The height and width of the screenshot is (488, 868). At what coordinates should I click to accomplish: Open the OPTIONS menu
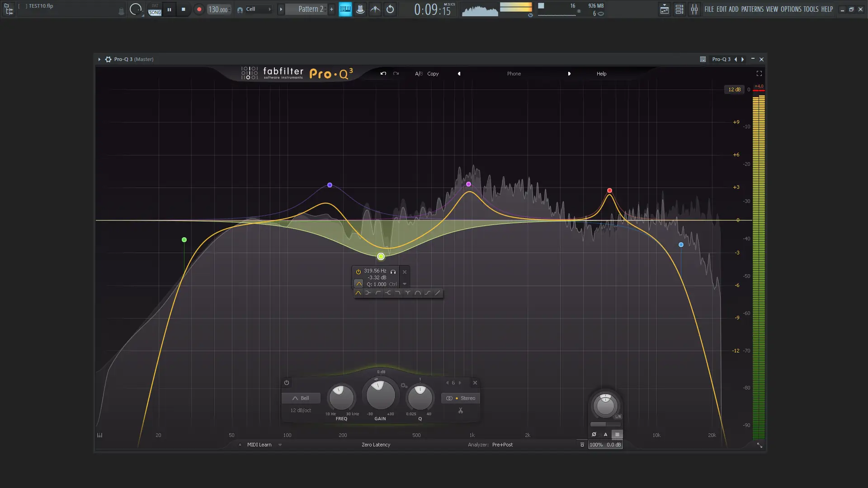(x=791, y=9)
